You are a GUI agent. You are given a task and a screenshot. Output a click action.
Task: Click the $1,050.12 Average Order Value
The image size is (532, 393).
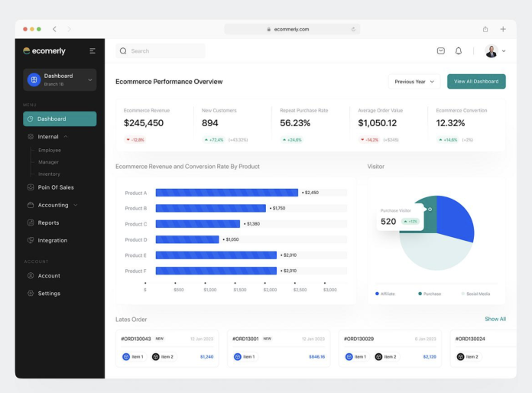point(378,123)
